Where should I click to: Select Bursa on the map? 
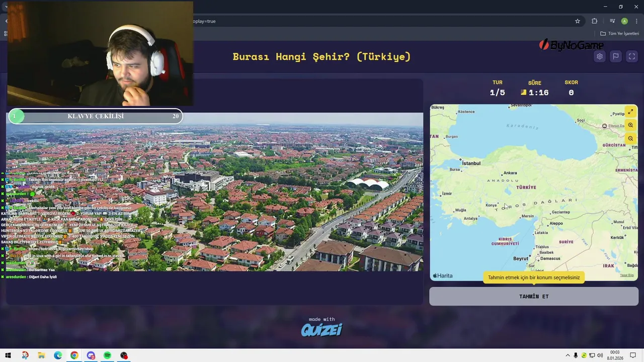point(455,169)
